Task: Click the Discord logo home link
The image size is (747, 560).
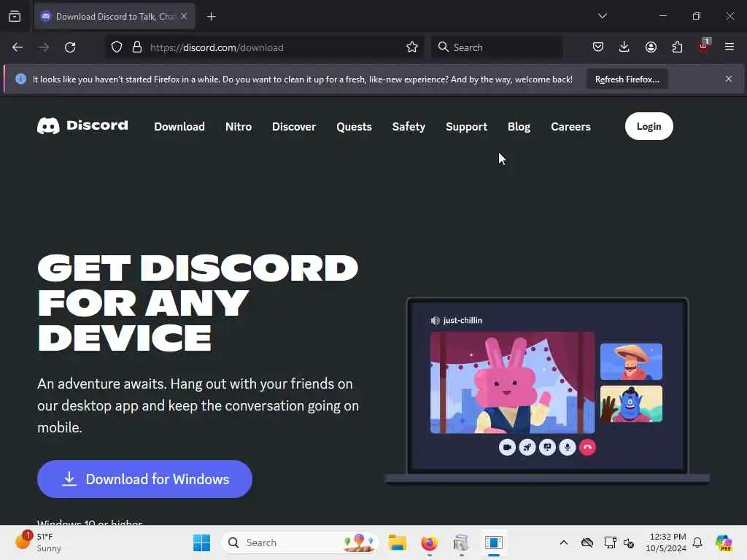Action: (x=82, y=125)
